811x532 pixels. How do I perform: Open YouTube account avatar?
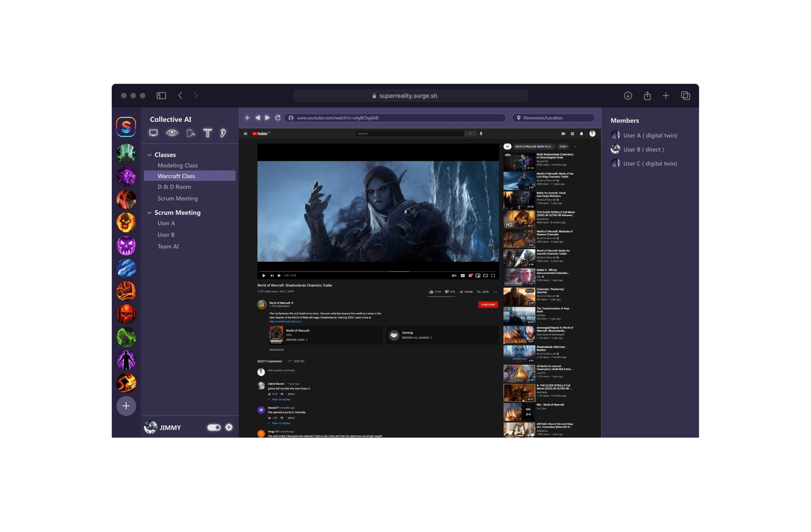593,134
